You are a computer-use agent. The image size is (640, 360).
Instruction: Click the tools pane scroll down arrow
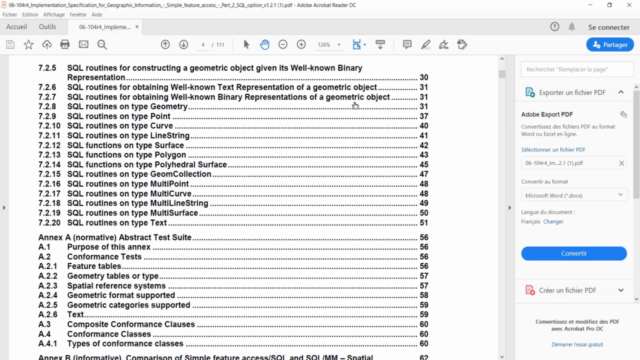coord(636,299)
